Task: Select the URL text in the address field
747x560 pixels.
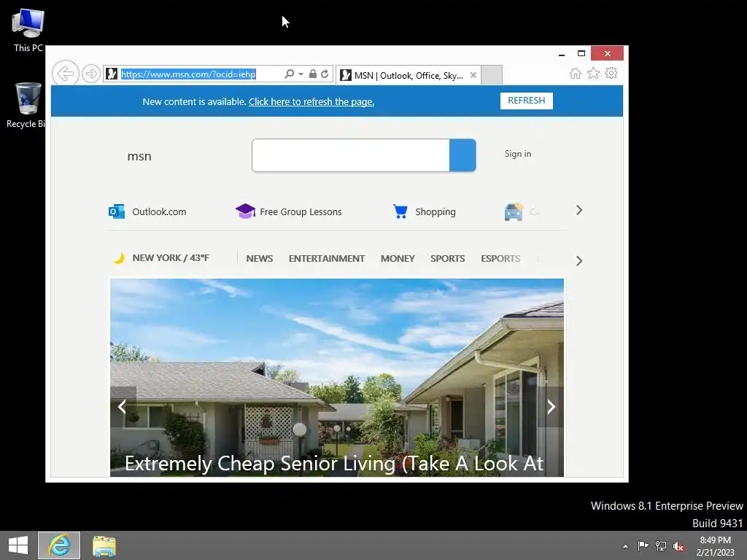Action: pyautogui.click(x=188, y=74)
